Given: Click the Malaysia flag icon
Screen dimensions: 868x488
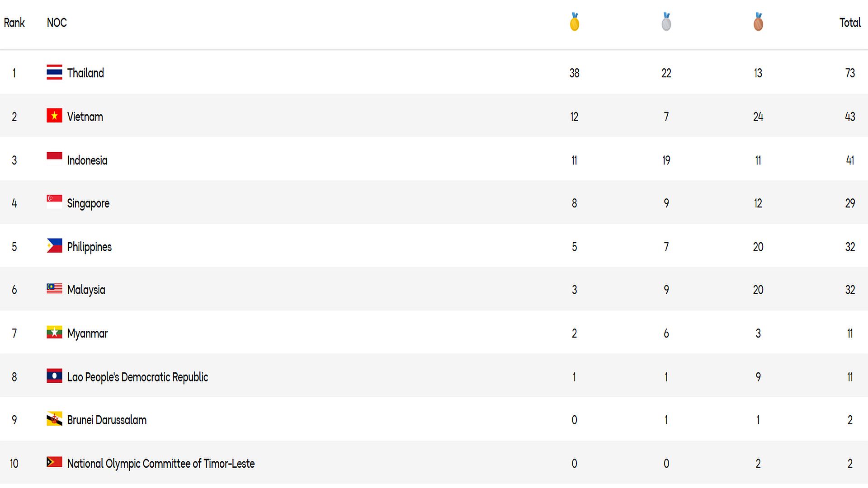Looking at the screenshot, I should (54, 289).
